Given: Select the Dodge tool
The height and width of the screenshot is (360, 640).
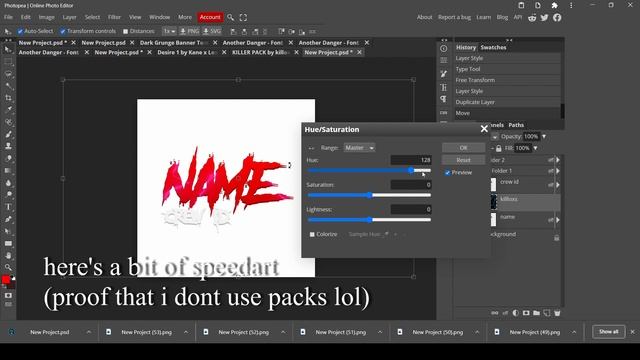Looking at the screenshot, I should tap(8, 195).
